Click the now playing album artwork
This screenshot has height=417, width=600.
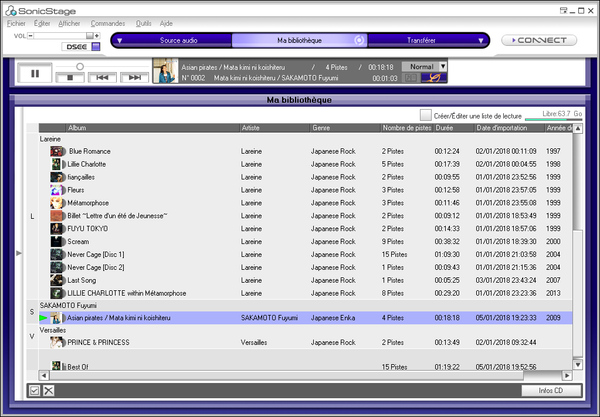coord(165,72)
